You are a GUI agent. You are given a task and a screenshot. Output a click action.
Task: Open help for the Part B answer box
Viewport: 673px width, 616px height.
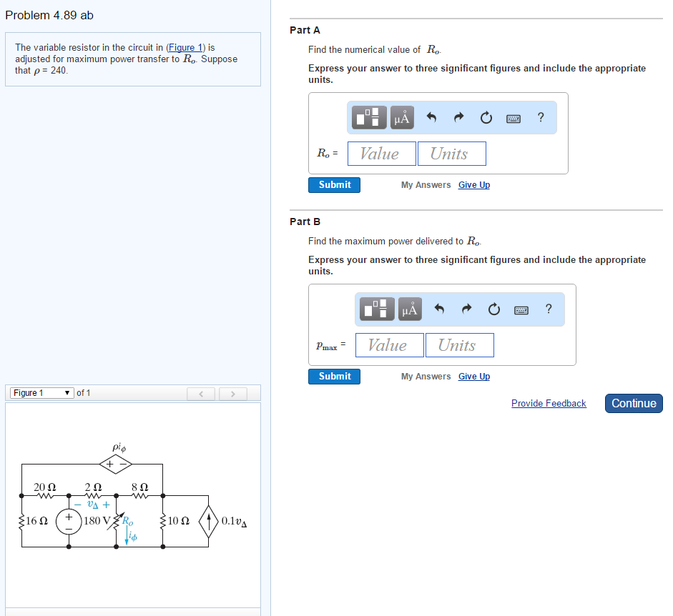pos(548,309)
